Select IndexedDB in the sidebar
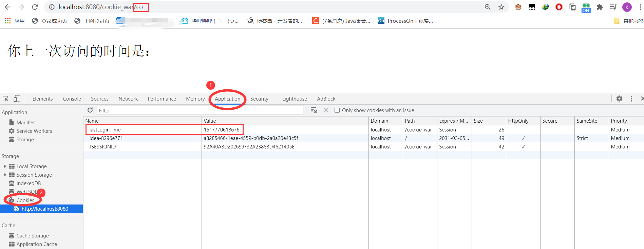Screen dimensions: 644x249 click(29, 183)
